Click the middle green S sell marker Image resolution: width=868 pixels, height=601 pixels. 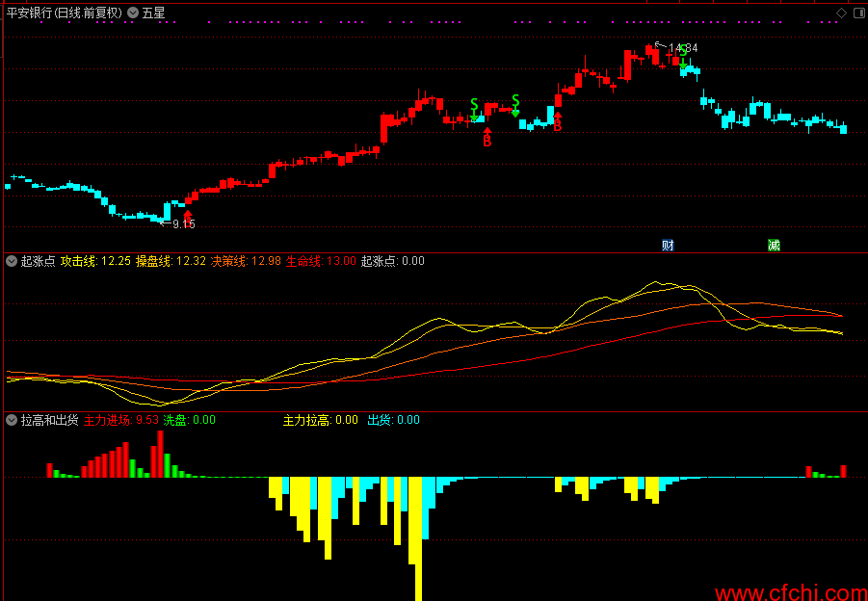tap(515, 106)
